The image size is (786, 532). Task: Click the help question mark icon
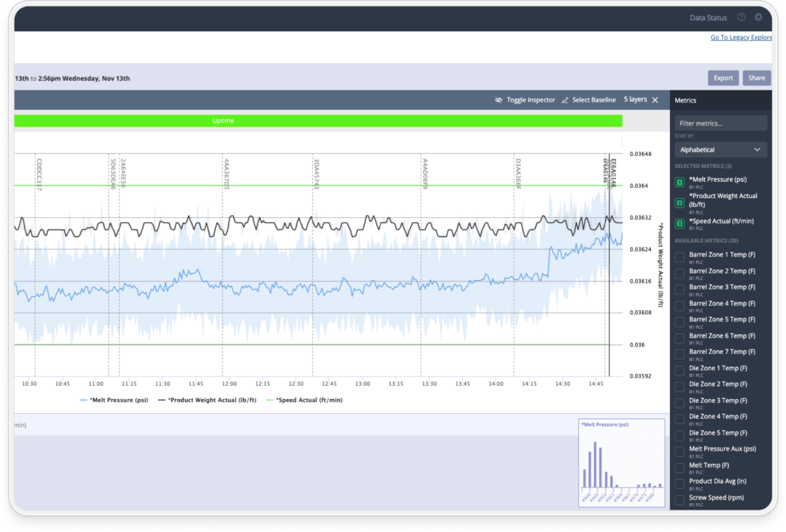pos(741,17)
